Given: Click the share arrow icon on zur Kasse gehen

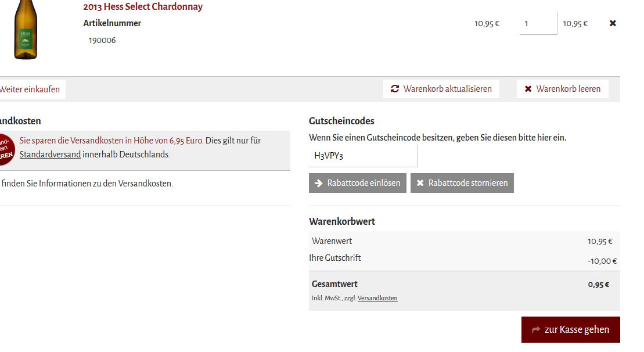Looking at the screenshot, I should click(535, 330).
